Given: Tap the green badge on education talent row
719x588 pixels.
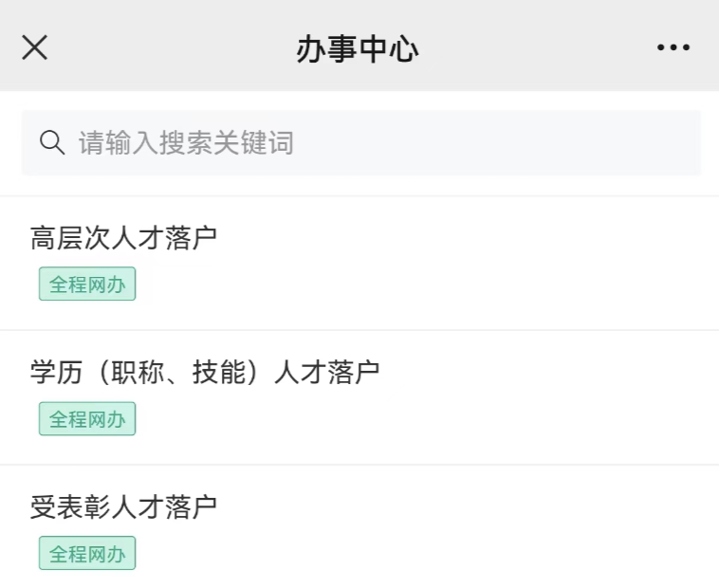Looking at the screenshot, I should 87,419.
